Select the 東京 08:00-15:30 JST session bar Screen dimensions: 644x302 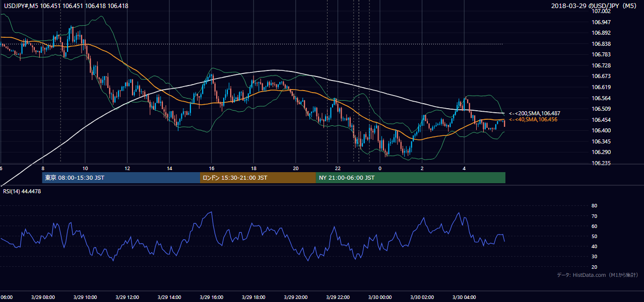(x=121, y=178)
